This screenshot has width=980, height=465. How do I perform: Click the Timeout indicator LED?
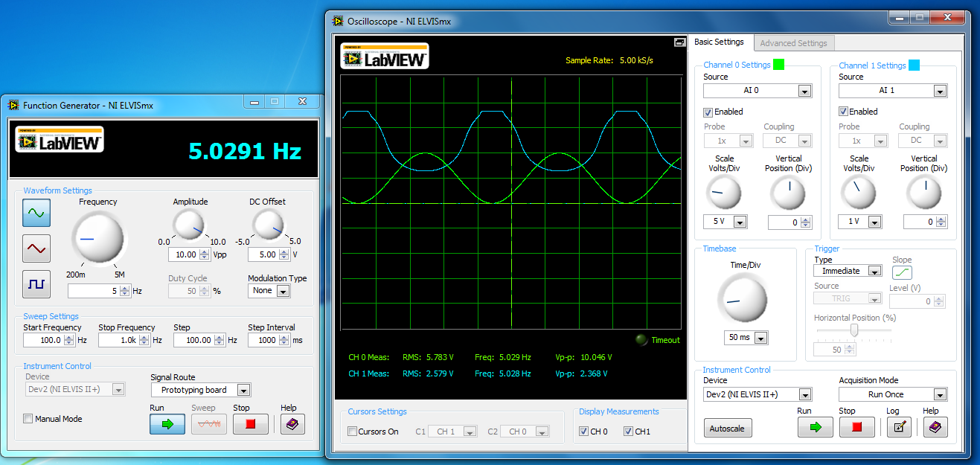tap(641, 340)
